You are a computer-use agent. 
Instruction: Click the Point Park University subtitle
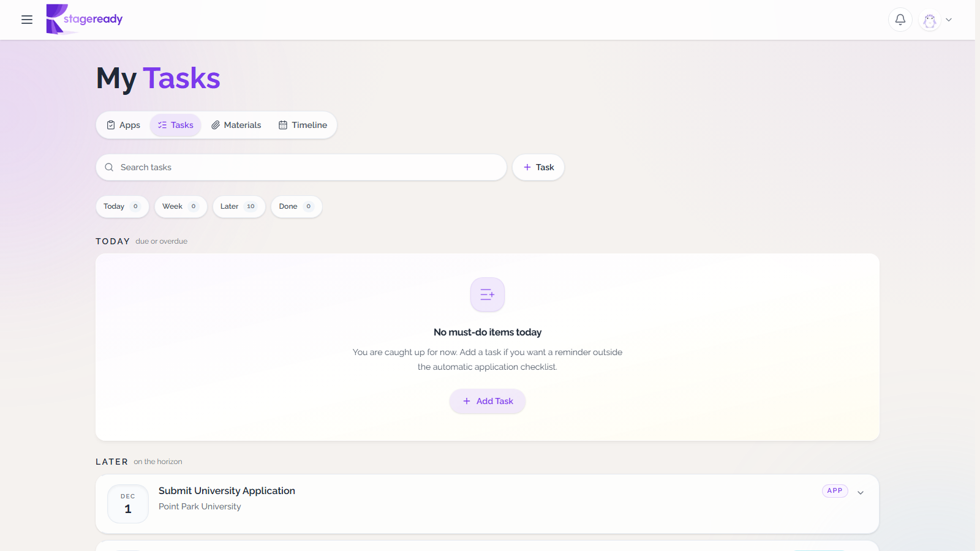click(x=200, y=506)
